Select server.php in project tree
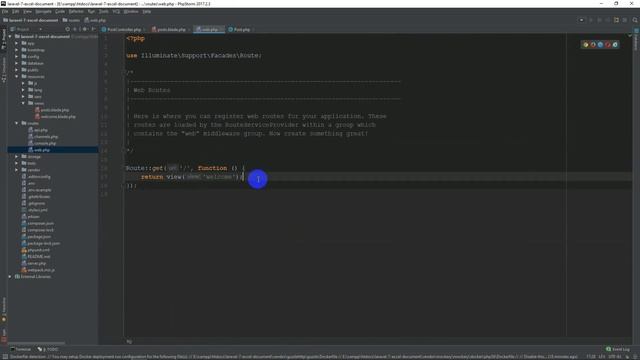 click(33, 263)
